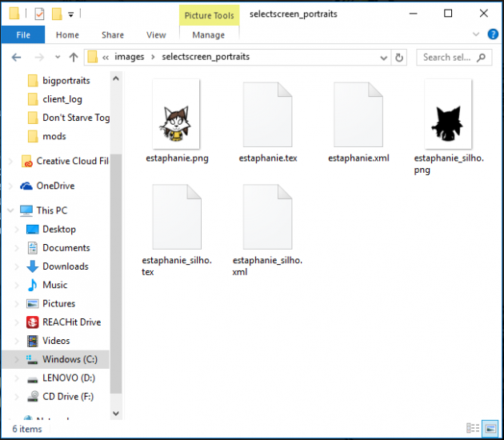
Task: Open the File ribbon tab
Action: pos(23,34)
